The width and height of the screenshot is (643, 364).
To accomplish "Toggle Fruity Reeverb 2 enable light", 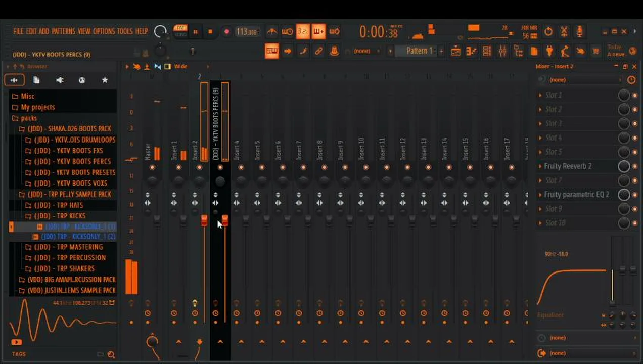I will 635,166.
